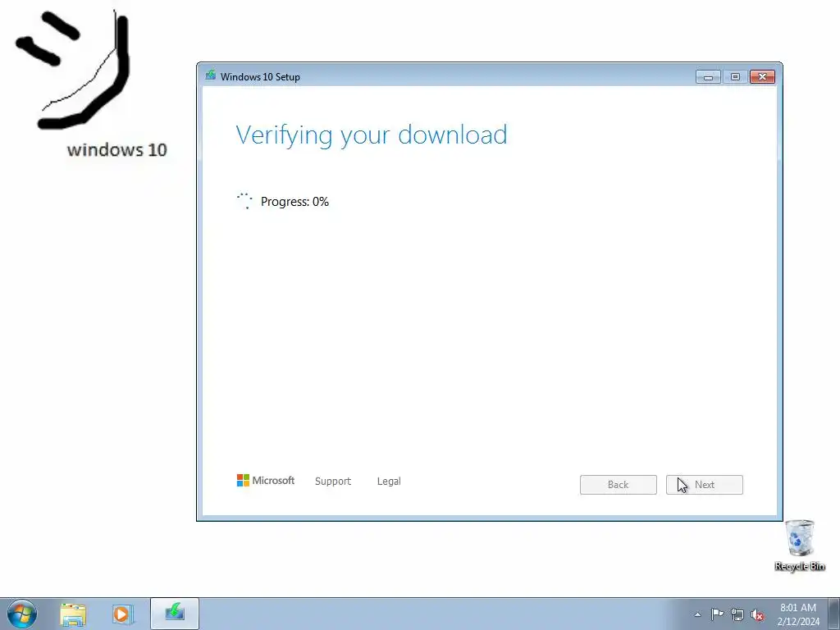Click the Next button in Setup
The width and height of the screenshot is (840, 630).
tap(704, 484)
